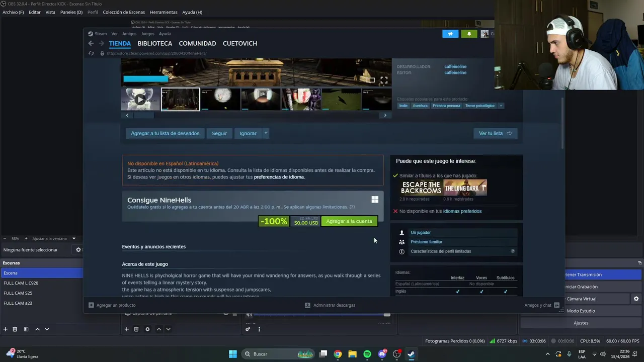The image size is (644, 362).
Task: Click the Steam page vertical scrollbar
Action: (x=562, y=123)
